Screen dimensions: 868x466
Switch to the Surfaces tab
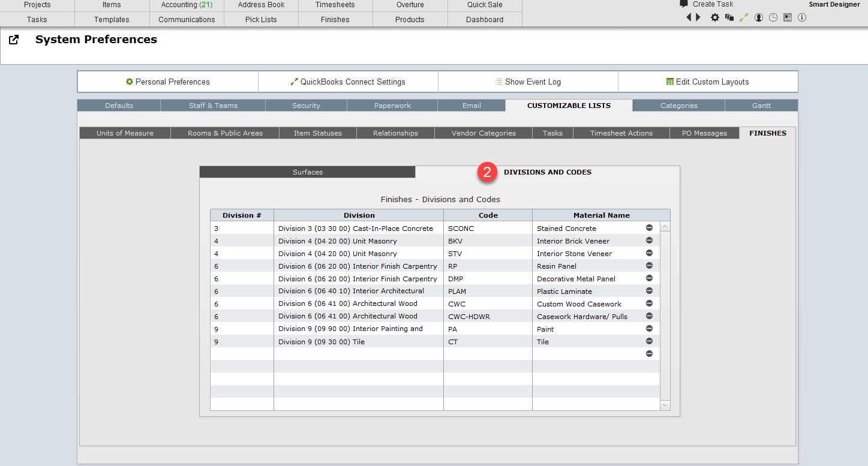(307, 172)
